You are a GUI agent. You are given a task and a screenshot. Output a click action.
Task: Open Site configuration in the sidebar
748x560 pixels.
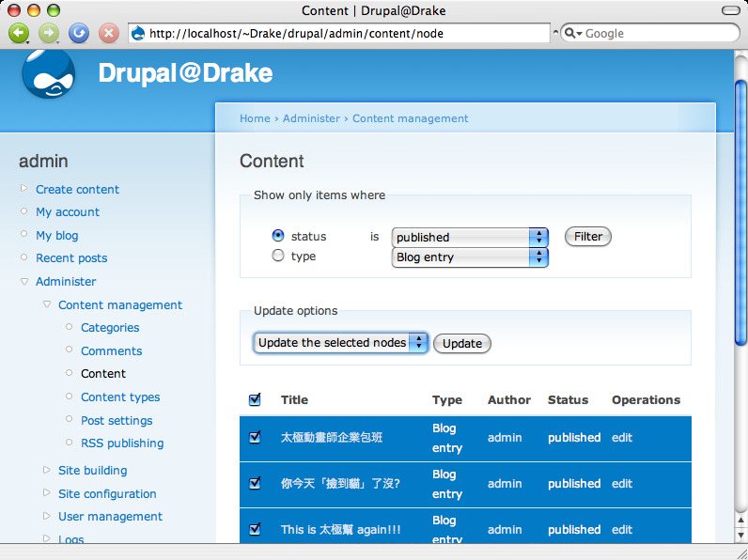point(107,493)
